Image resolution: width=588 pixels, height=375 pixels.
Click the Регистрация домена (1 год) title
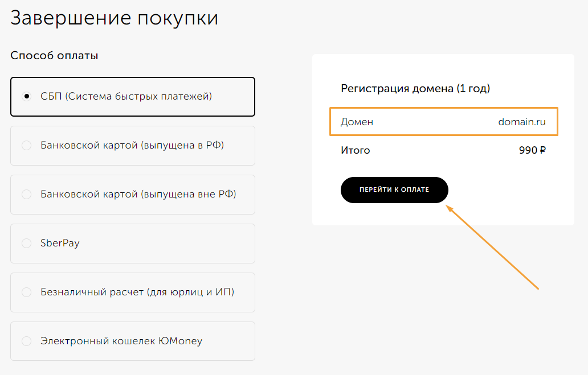click(x=415, y=88)
